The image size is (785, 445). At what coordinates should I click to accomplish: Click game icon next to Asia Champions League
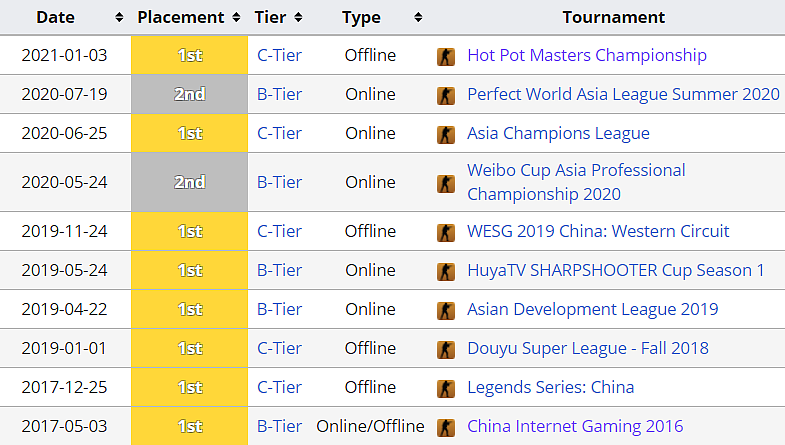coord(446,134)
